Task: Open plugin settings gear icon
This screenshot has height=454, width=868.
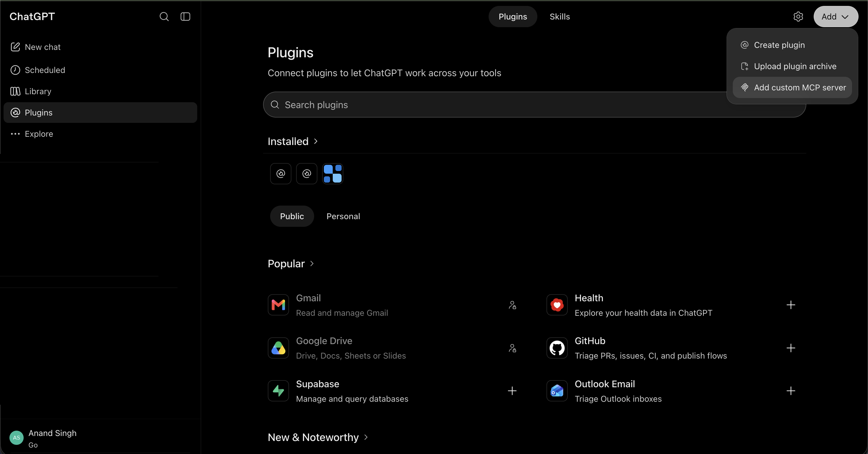Action: pos(798,17)
